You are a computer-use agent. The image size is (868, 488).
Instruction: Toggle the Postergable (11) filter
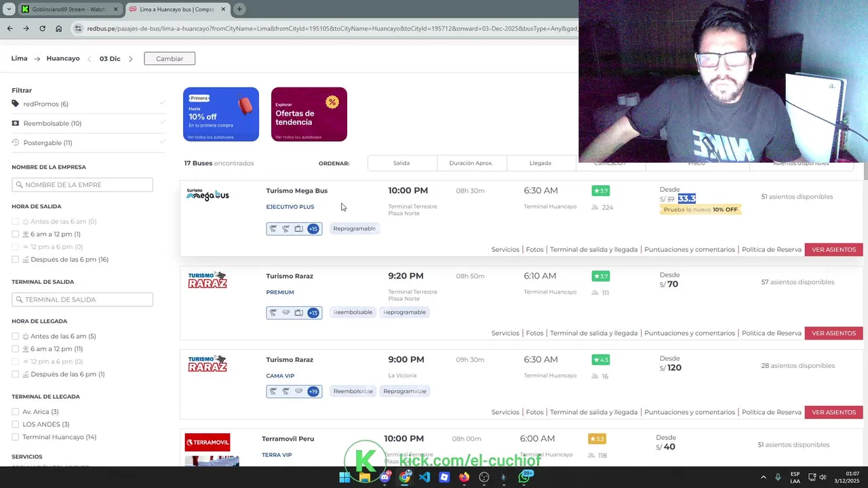(x=88, y=142)
